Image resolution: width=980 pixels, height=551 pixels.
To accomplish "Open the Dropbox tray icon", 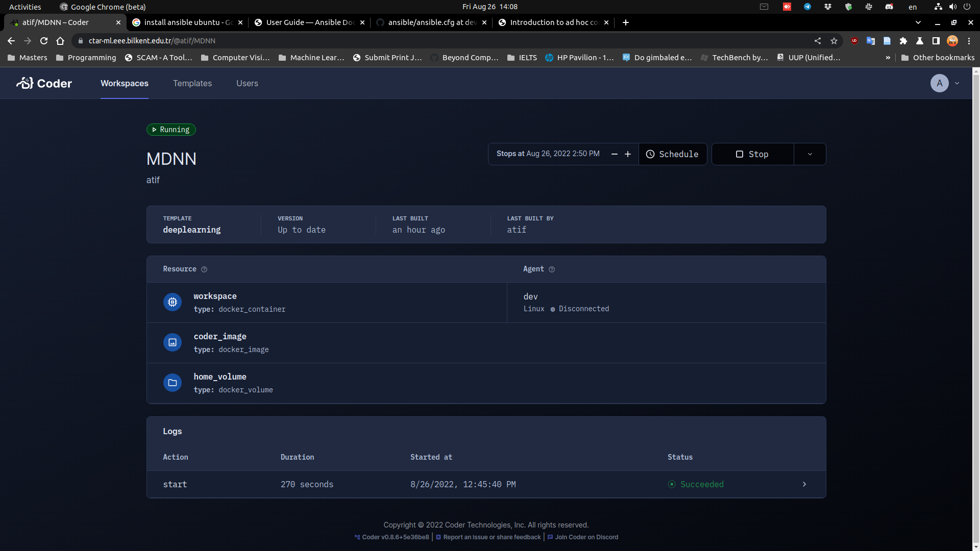I will [828, 7].
